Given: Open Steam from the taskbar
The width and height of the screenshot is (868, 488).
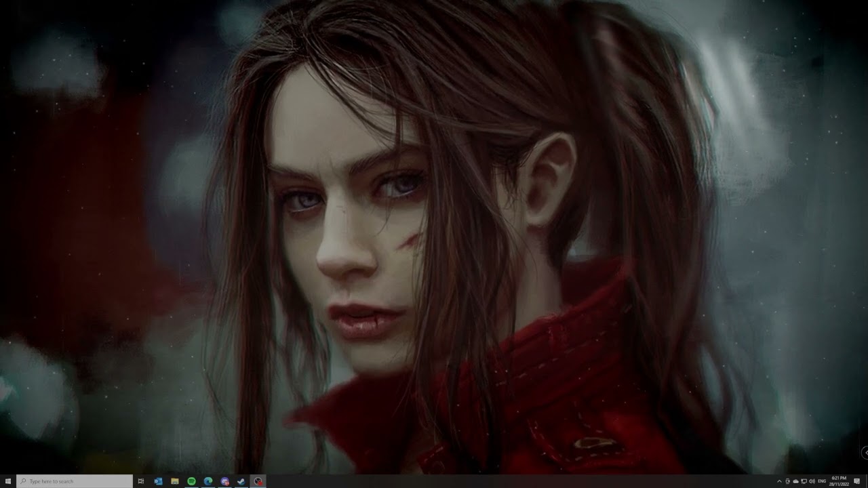Looking at the screenshot, I should pos(241,481).
